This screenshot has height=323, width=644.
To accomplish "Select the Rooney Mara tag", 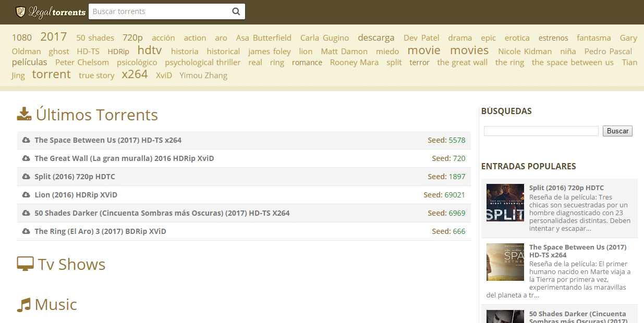I will tap(354, 63).
